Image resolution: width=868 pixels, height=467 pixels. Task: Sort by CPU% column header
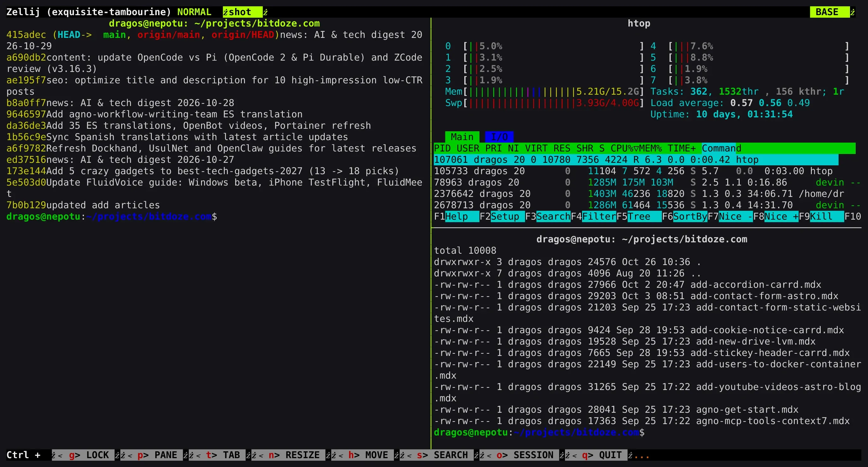click(x=625, y=148)
